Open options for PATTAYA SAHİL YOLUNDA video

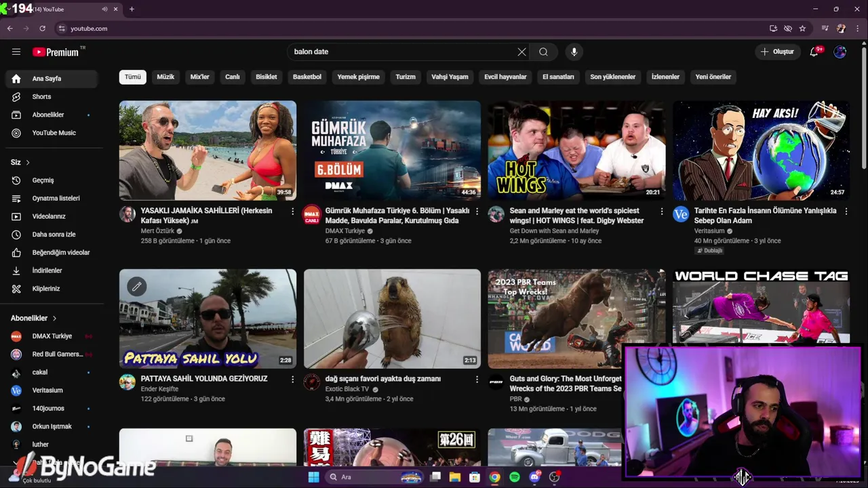292,380
